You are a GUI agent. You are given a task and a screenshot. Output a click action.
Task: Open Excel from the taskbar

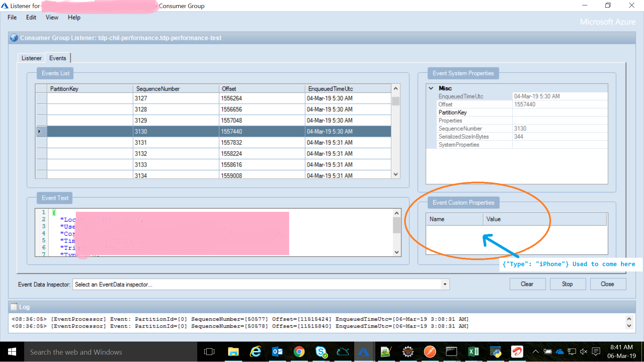(473, 352)
